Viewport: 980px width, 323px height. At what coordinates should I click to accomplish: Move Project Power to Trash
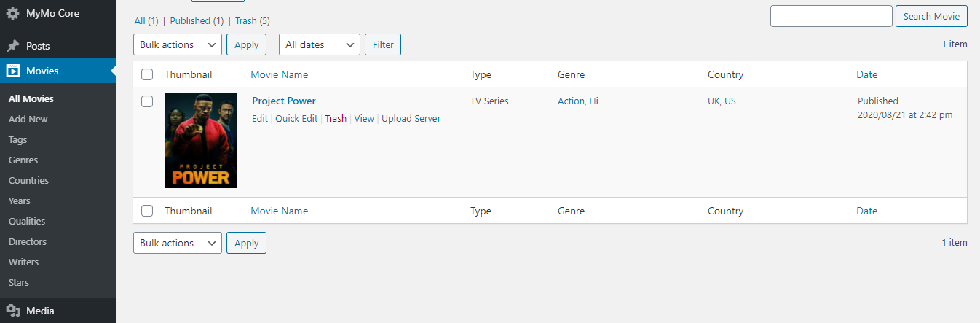[336, 118]
